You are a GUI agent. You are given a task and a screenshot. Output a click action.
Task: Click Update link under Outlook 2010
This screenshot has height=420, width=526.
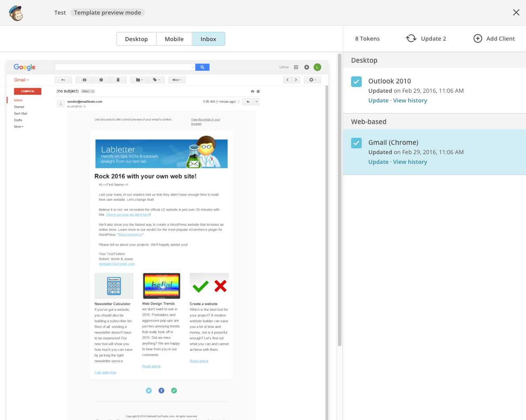378,101
